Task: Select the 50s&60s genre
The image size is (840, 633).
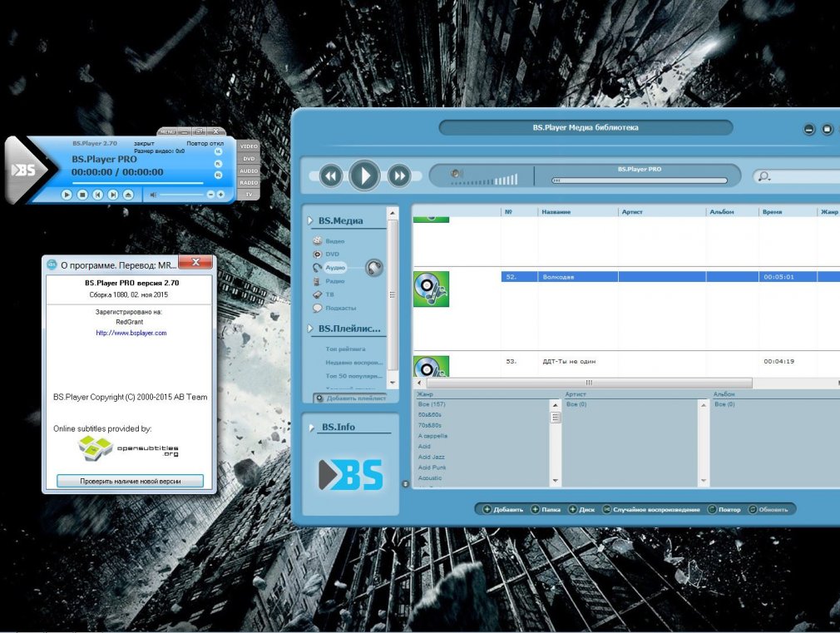Action: coord(430,415)
